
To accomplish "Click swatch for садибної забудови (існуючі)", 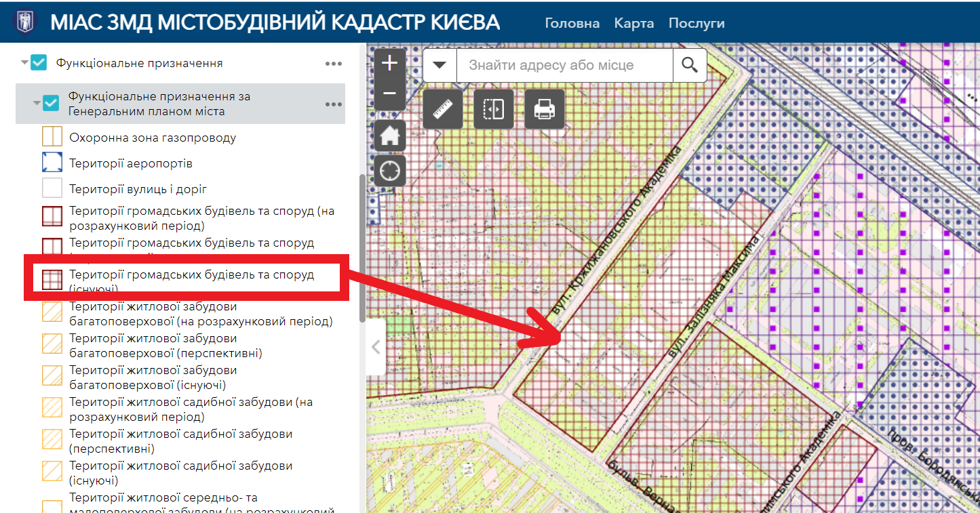I will pyautogui.click(x=52, y=472).
